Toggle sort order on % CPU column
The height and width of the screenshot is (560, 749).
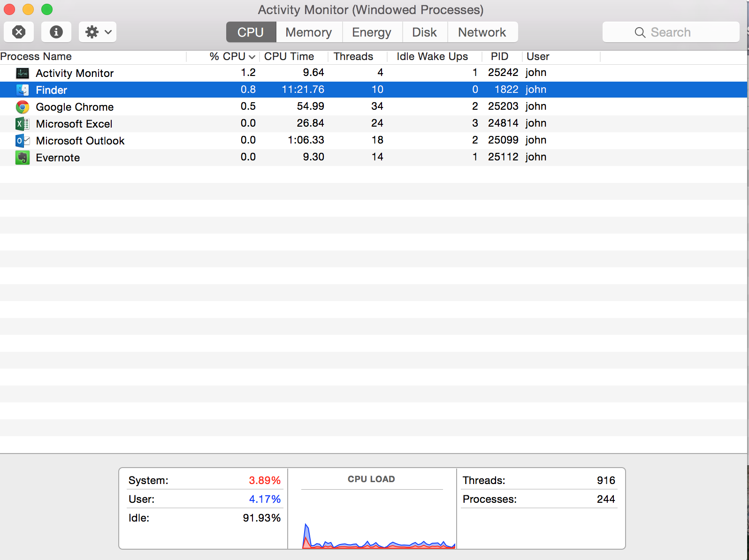coord(223,56)
